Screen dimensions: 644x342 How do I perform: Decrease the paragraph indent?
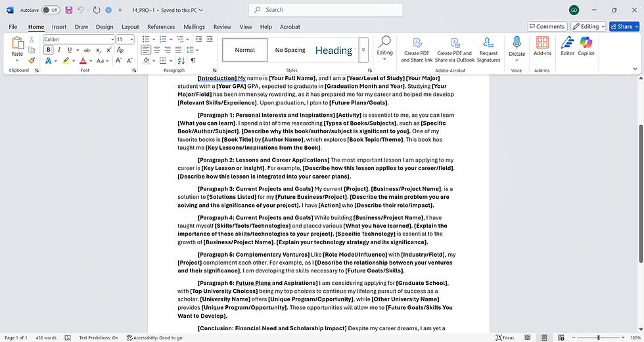(x=198, y=39)
